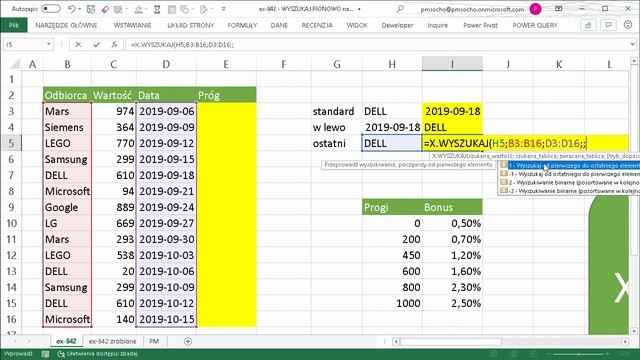
Task: Confirm formula entry with checkmark icon
Action: point(96,44)
